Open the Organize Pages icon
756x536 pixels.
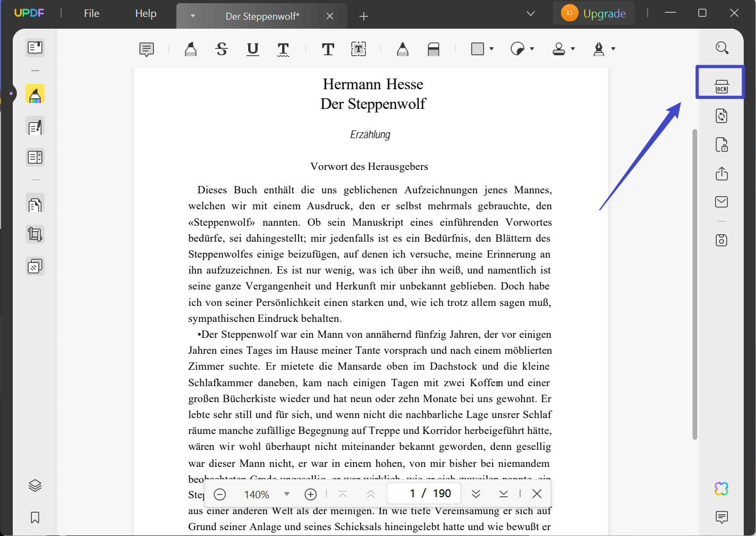tap(35, 205)
